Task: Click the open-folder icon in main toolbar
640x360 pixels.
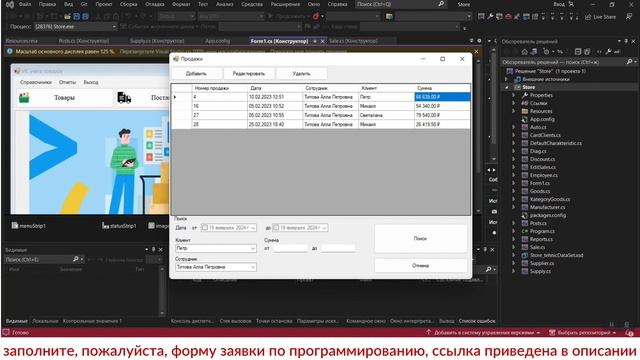Action: pos(67,17)
